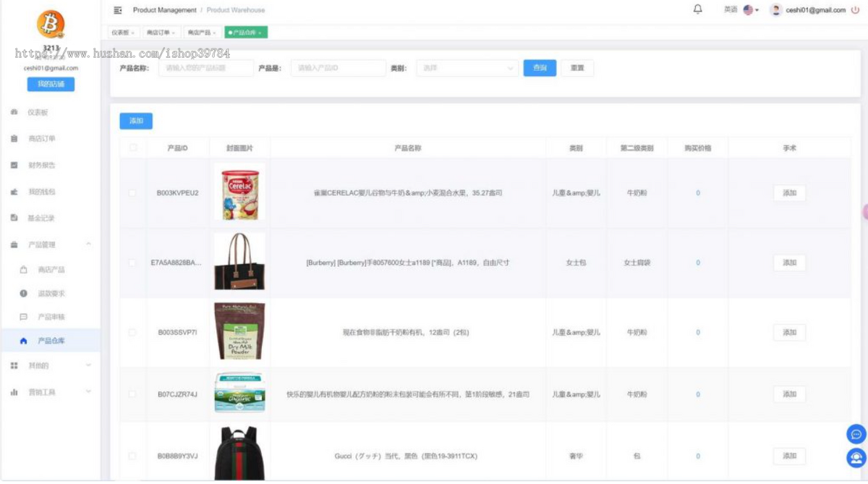
Task: Click the B003KVPEU2 product ID cell
Action: point(177,193)
